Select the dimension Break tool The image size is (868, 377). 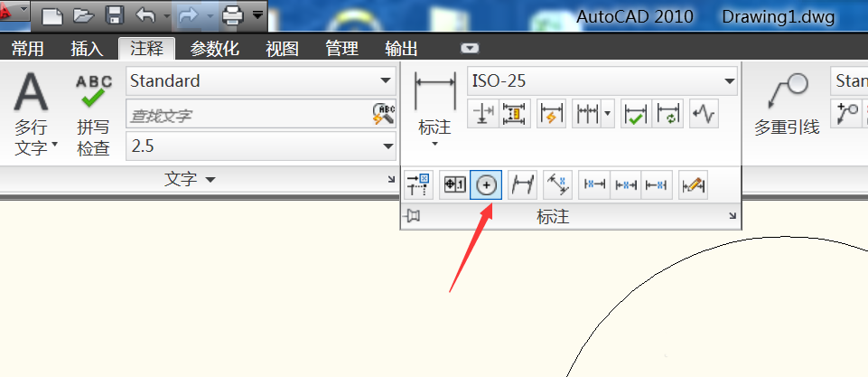click(x=482, y=114)
